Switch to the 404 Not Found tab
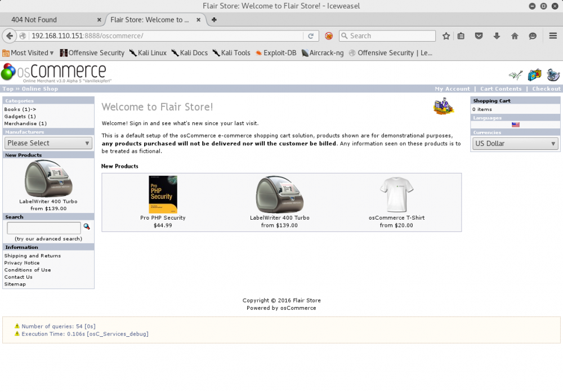Viewport: 563px width, 392px height. click(x=51, y=20)
